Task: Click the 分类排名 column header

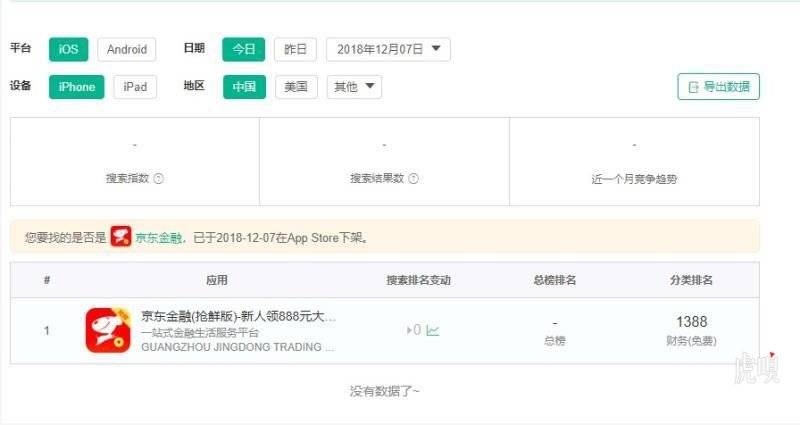Action: pyautogui.click(x=691, y=280)
